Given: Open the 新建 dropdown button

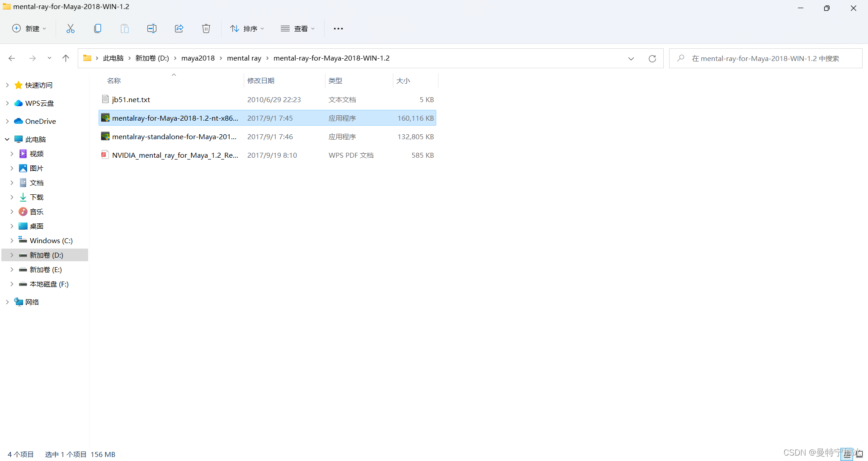Looking at the screenshot, I should click(x=29, y=28).
